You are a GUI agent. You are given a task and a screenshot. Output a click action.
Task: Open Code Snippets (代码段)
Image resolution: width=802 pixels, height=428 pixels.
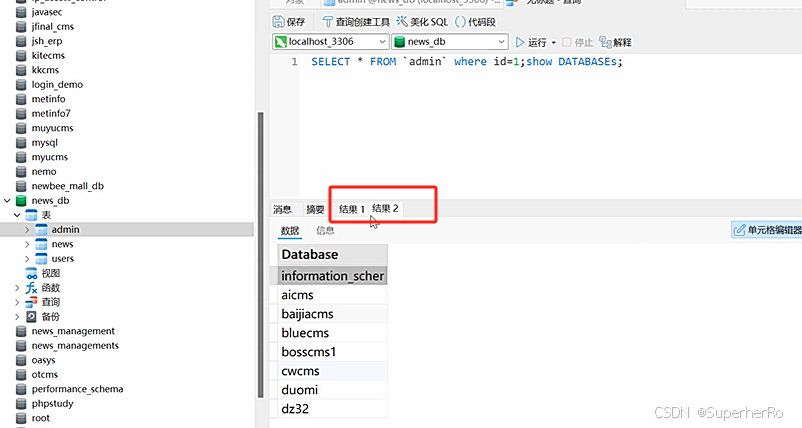click(x=475, y=21)
